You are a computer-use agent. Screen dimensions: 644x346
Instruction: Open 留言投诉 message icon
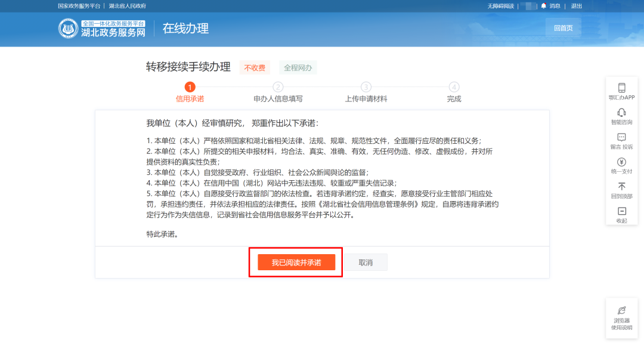click(x=621, y=137)
